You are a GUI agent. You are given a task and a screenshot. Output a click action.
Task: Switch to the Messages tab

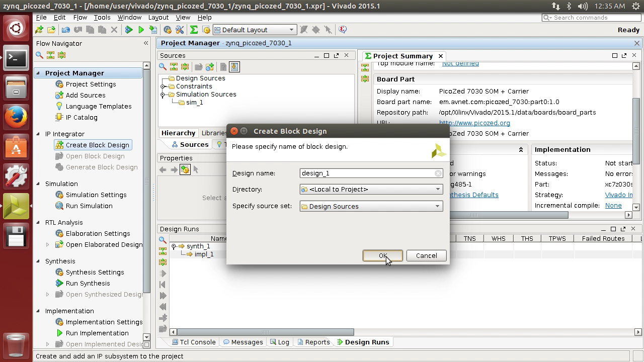pos(243,342)
